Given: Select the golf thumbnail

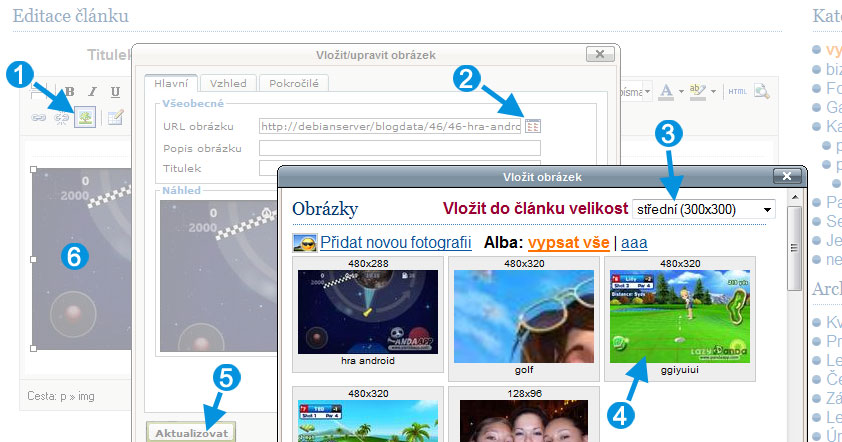Looking at the screenshot, I should click(524, 316).
